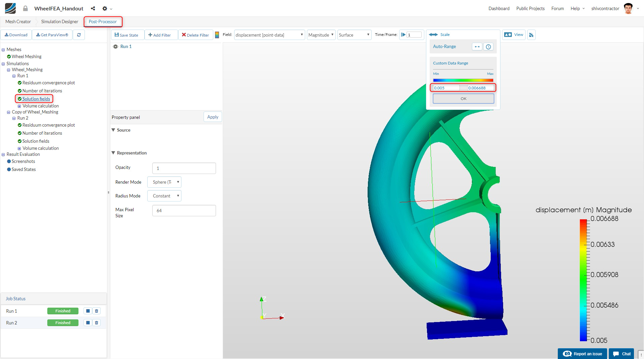
Task: Click the auto-range arrows icon
Action: pos(477,47)
